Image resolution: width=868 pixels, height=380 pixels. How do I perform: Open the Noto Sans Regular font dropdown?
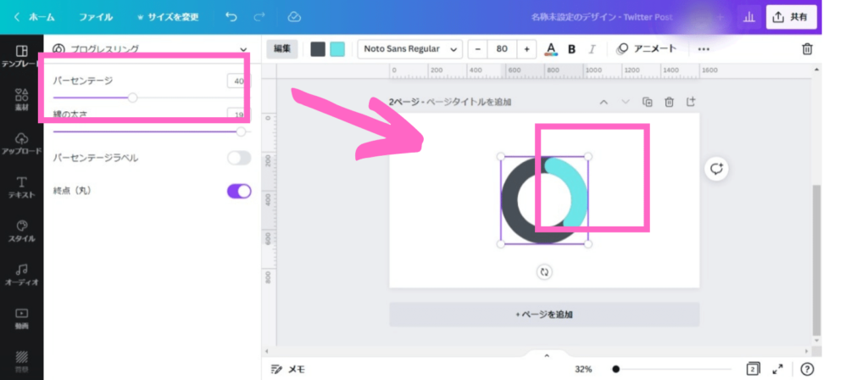[x=409, y=48]
